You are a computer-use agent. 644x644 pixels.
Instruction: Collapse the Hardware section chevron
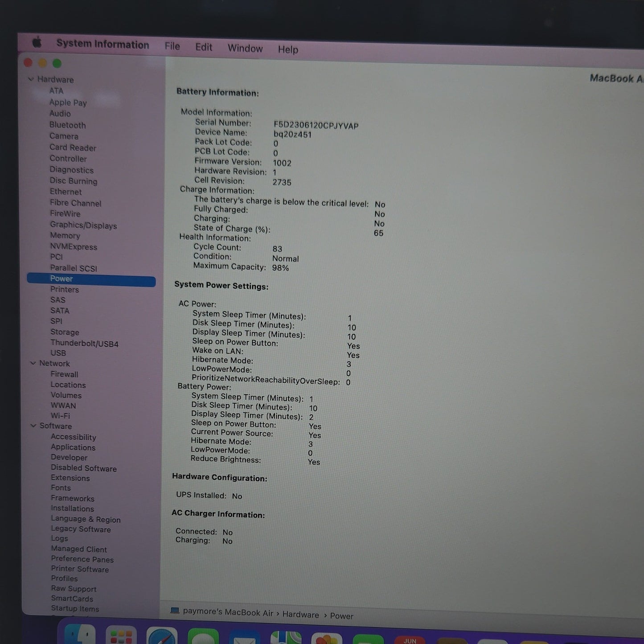tap(31, 79)
